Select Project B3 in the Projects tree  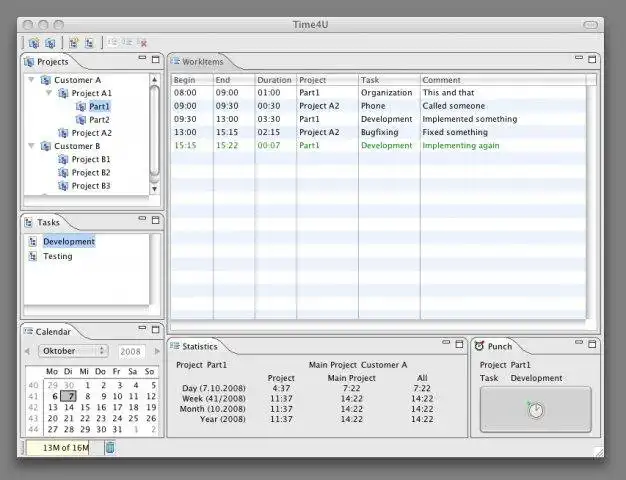click(x=91, y=186)
